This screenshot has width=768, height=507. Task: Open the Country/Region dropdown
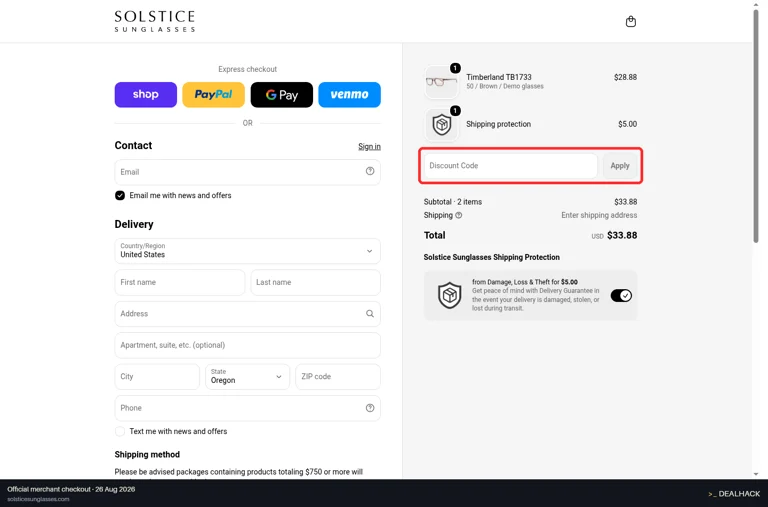[247, 251]
